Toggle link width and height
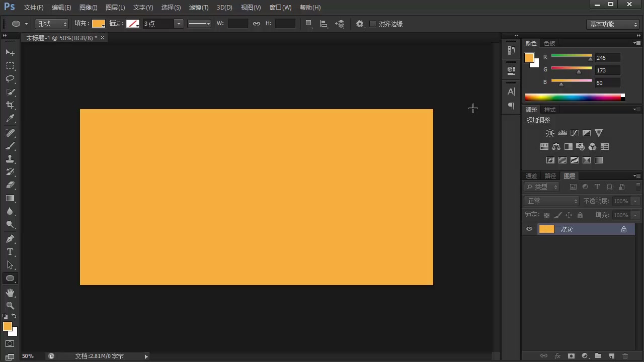This screenshot has width=644, height=362. (257, 24)
